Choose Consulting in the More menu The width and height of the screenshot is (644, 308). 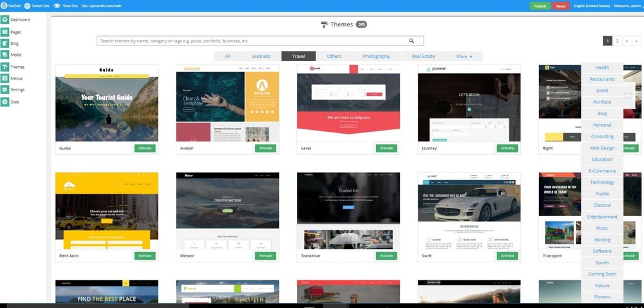[602, 136]
